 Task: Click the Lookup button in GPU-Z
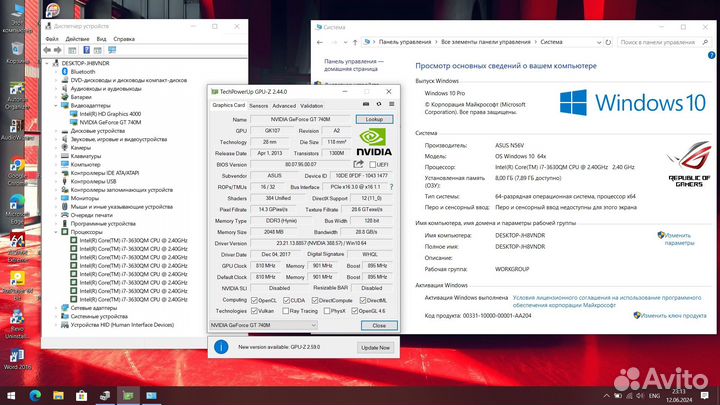pyautogui.click(x=374, y=119)
